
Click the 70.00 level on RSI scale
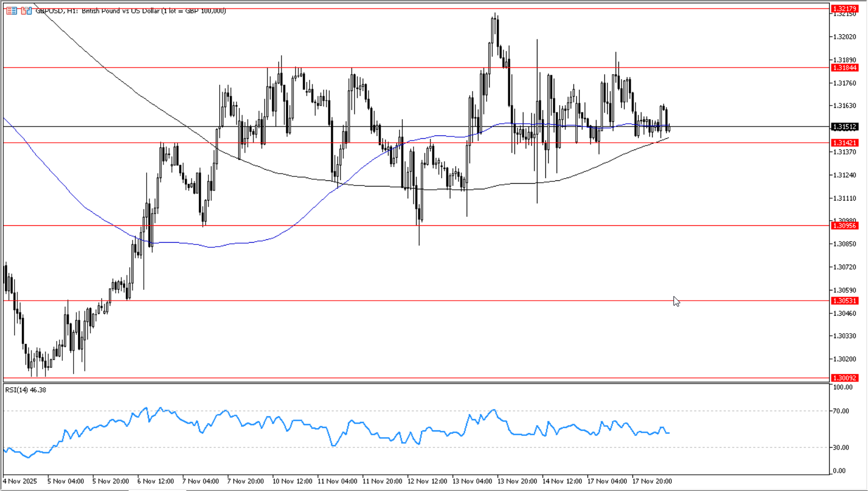(x=841, y=411)
